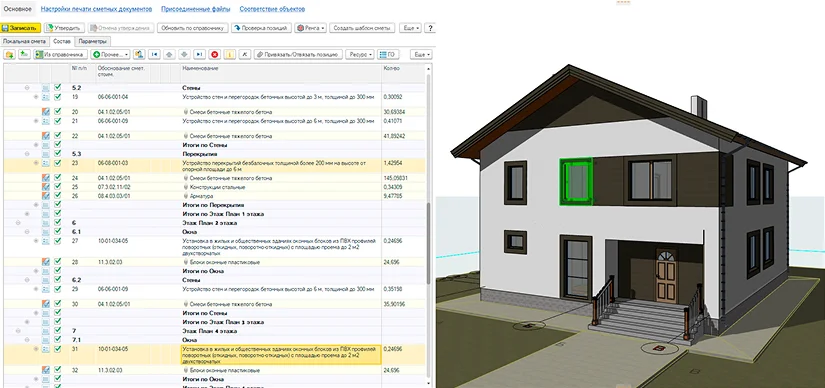This screenshot has height=388, width=825.
Task: Uncheck the checkbox in row 29
Action: pyautogui.click(x=58, y=289)
